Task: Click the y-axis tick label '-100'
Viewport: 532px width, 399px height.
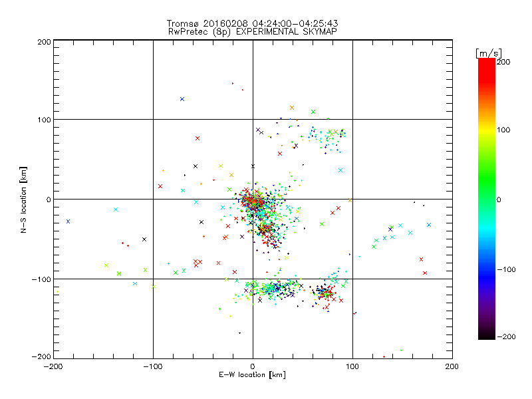Action: [x=41, y=279]
